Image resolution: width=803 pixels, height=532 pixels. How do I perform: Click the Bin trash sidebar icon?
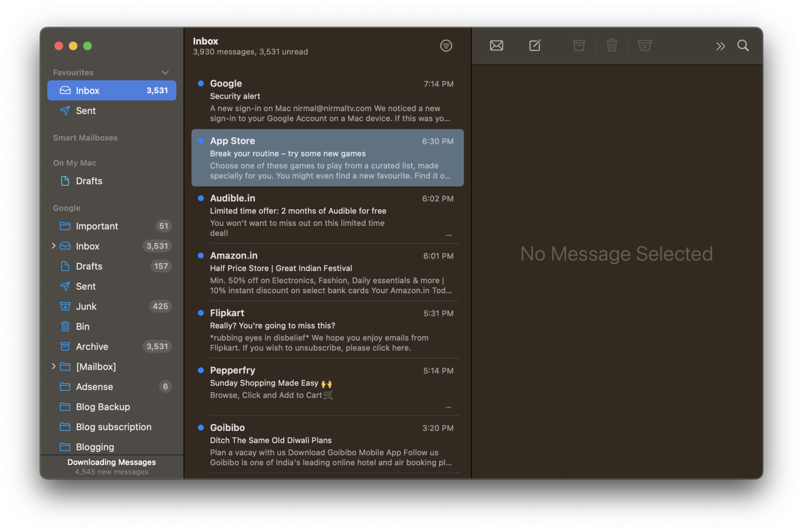(65, 326)
